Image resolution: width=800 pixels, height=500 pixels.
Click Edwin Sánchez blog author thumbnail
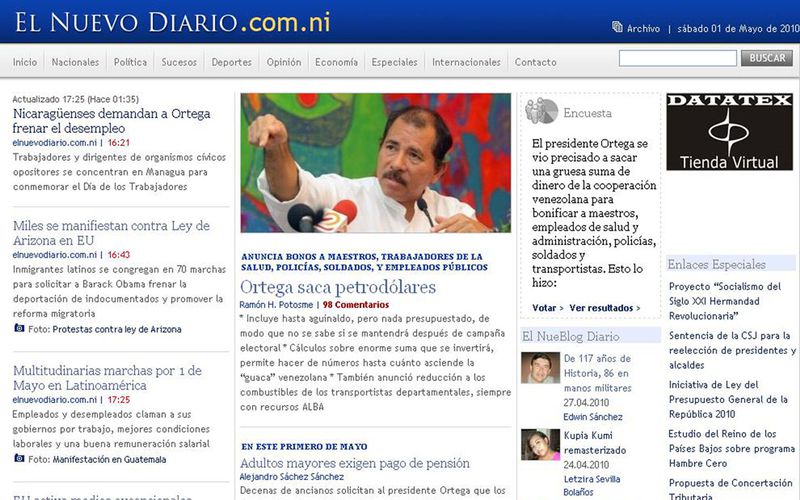pos(540,367)
